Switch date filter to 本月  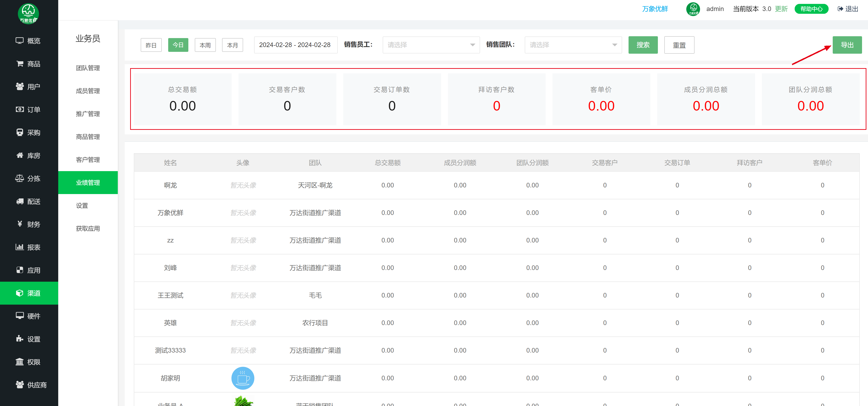[232, 45]
